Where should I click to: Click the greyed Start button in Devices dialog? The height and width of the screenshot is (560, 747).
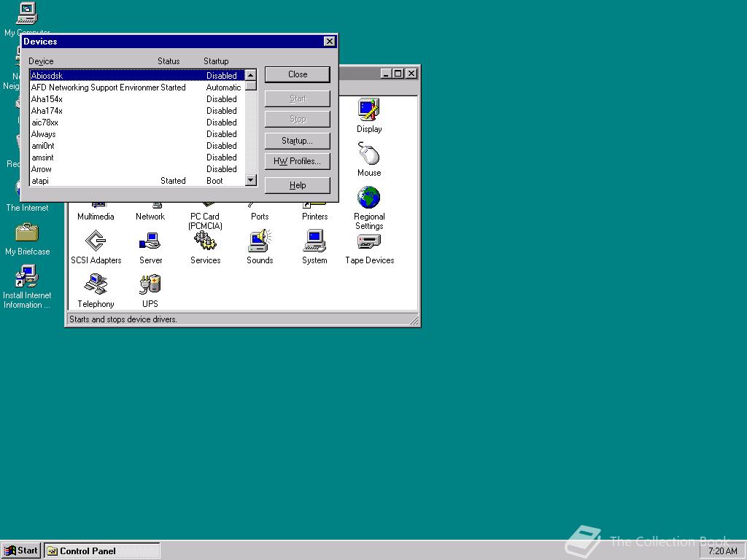[298, 98]
